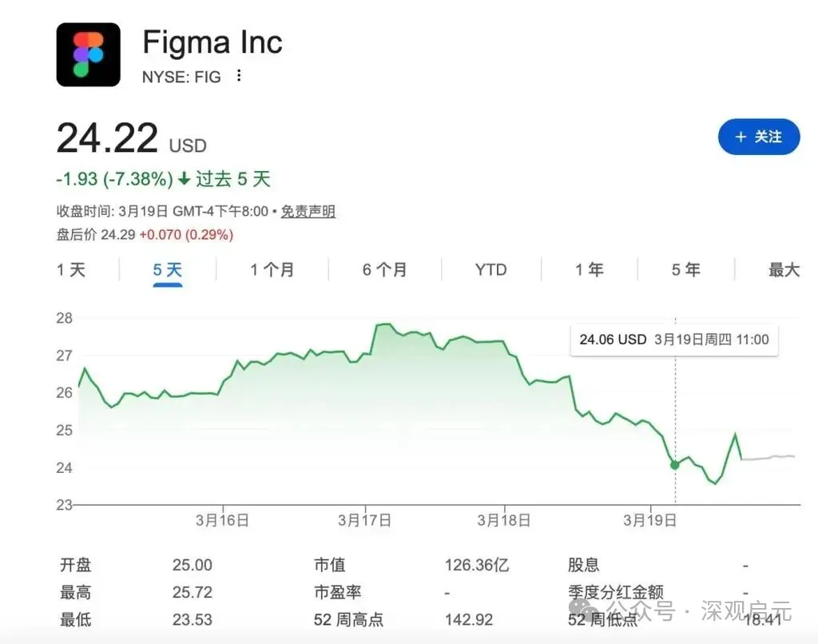Click the 24.06 USD price tooltip
818x644 pixels.
tap(673, 340)
